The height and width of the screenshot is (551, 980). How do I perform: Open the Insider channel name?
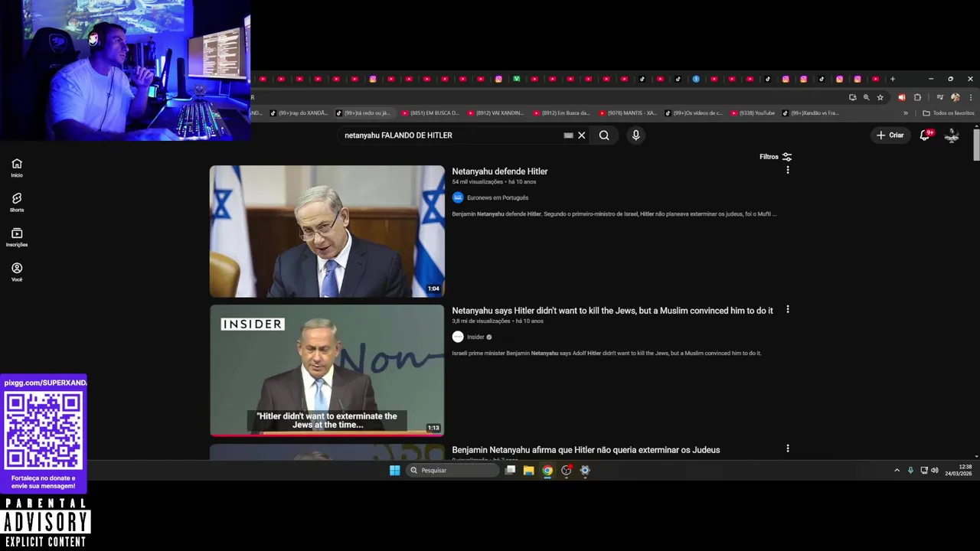475,337
